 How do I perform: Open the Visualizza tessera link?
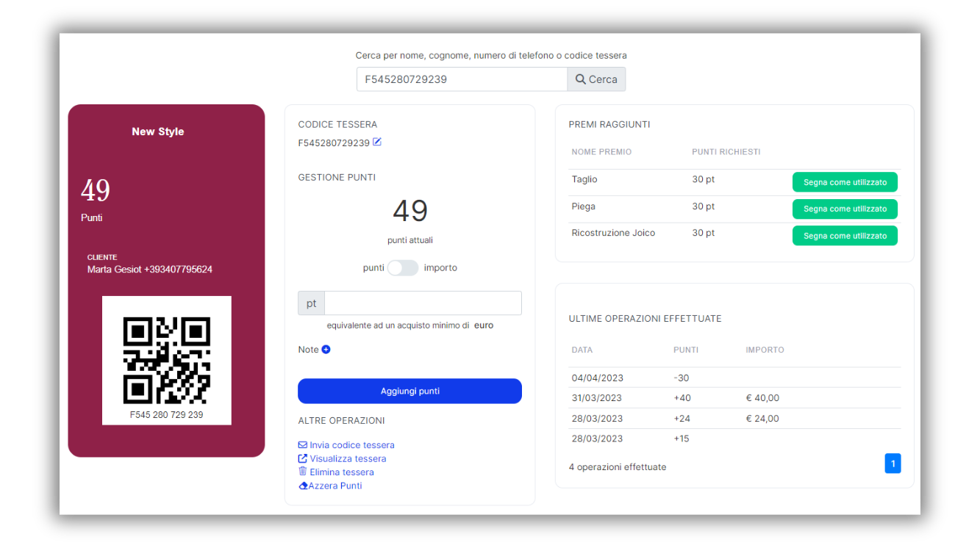tap(348, 458)
